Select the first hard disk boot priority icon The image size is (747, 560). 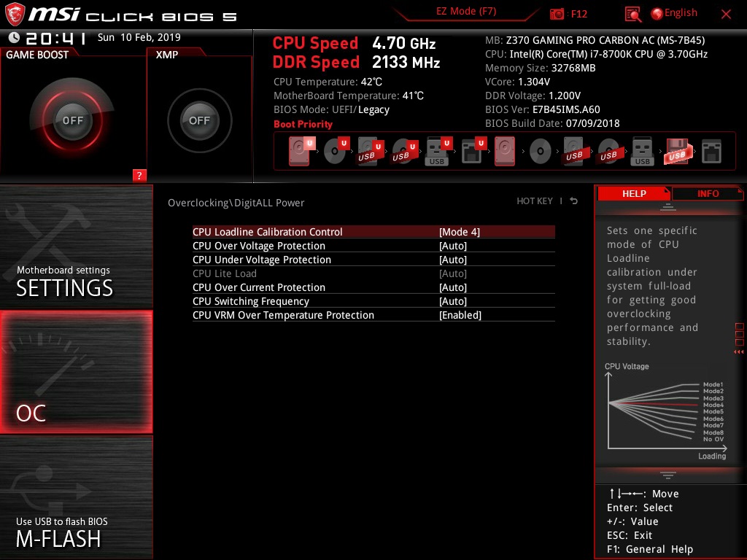[x=300, y=151]
